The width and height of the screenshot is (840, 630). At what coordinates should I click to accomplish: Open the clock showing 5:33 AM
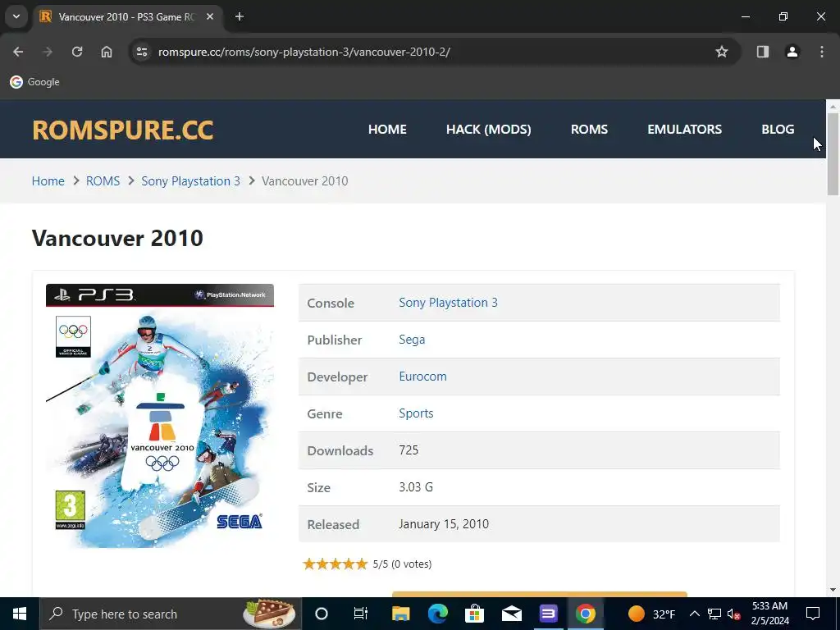click(769, 614)
